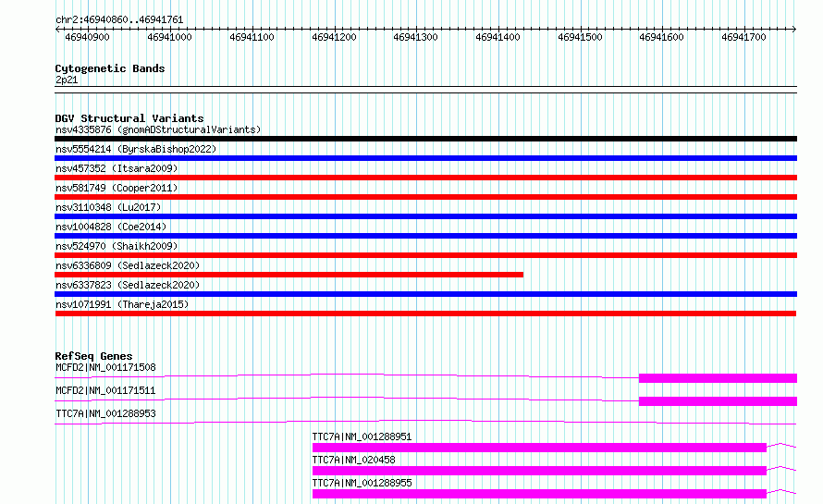Click ruler position 46941100
The height and width of the screenshot is (504, 823).
point(252,37)
